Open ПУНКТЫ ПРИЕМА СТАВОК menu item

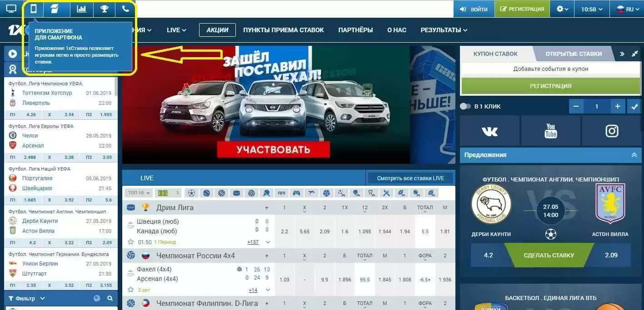[284, 30]
